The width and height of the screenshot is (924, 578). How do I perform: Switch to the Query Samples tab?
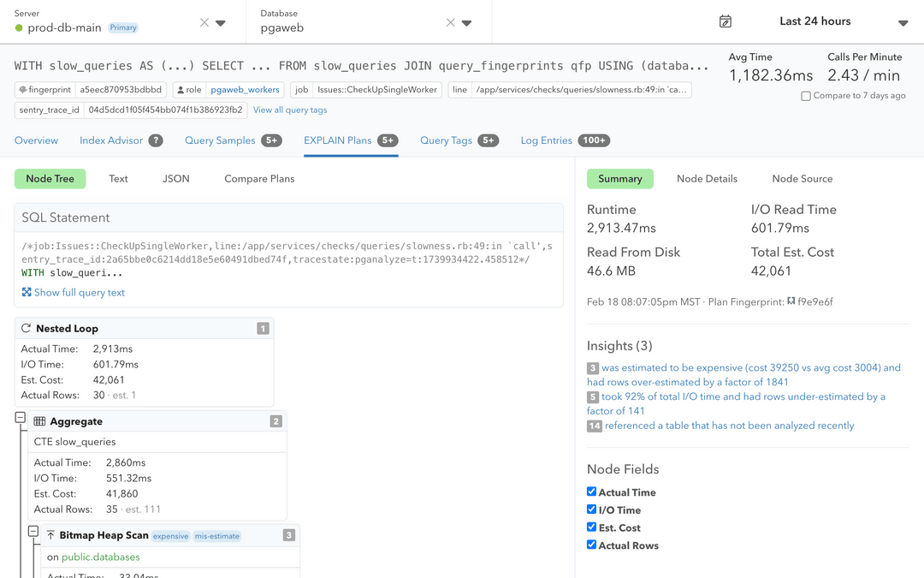pyautogui.click(x=220, y=140)
